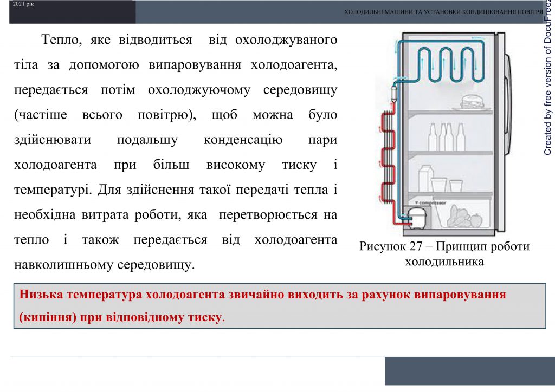The width and height of the screenshot is (555, 392).
Task: Click the paragraph beginning with "Тепло, яке"
Action: [177, 152]
